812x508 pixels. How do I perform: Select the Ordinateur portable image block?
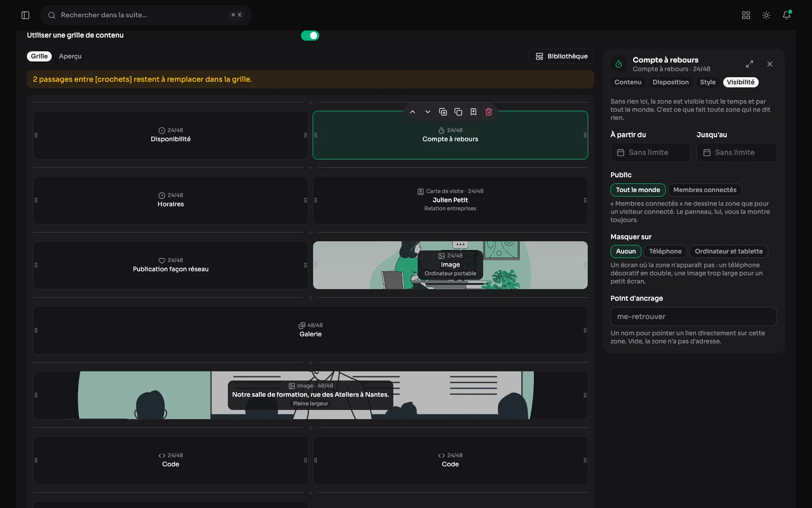coord(450,265)
